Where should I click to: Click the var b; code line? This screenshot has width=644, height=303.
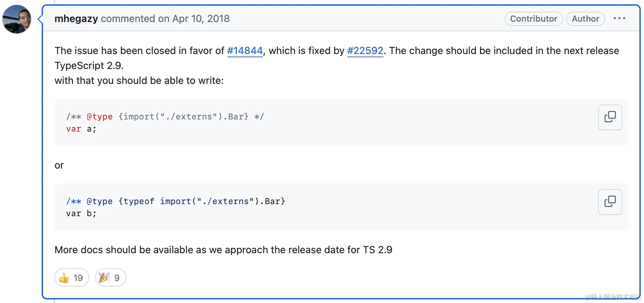point(81,214)
